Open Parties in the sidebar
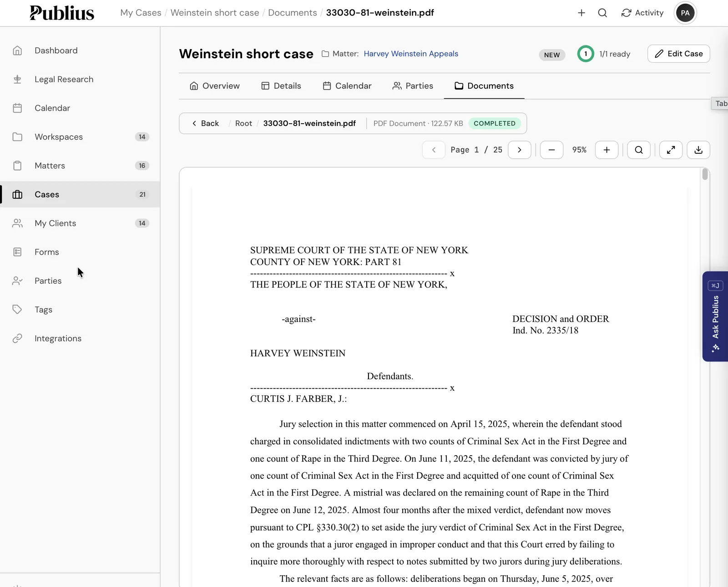Image resolution: width=728 pixels, height=587 pixels. [48, 281]
